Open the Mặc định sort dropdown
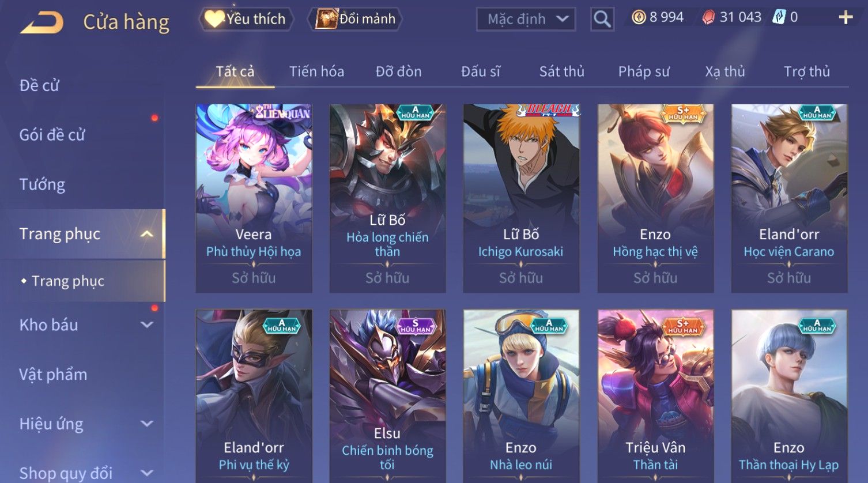868x483 pixels. tap(526, 19)
